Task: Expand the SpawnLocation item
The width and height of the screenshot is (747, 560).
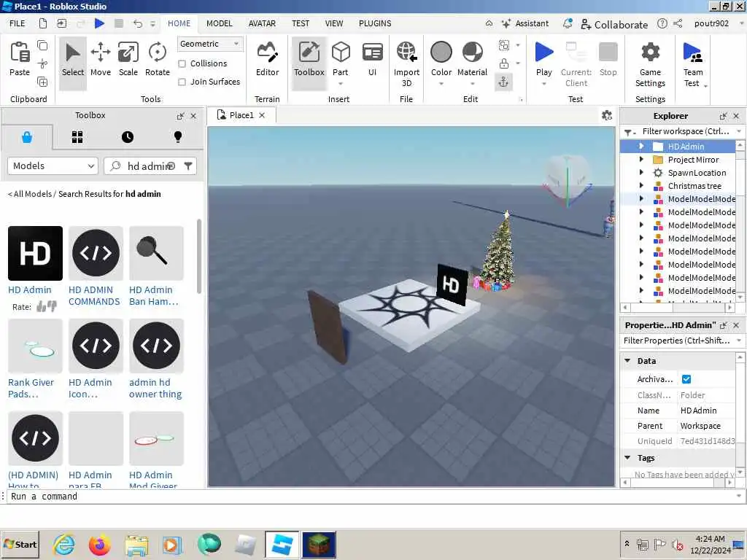Action: pyautogui.click(x=641, y=172)
